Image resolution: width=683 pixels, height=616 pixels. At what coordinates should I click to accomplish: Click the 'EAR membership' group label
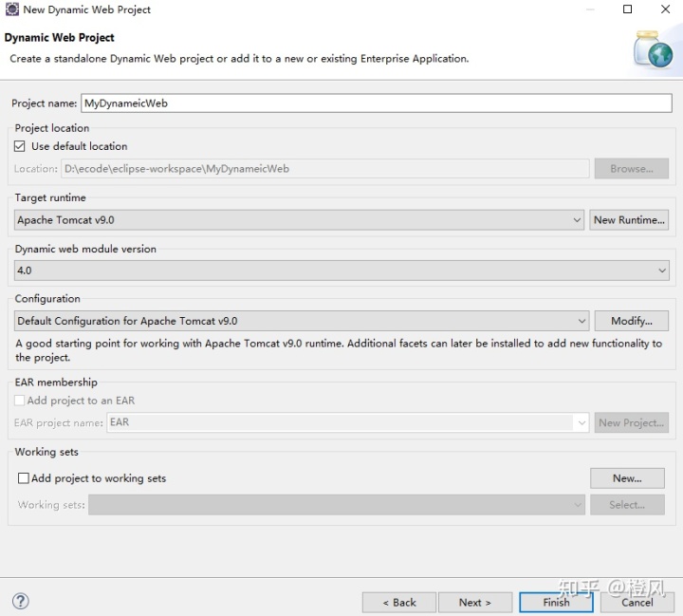pyautogui.click(x=56, y=383)
